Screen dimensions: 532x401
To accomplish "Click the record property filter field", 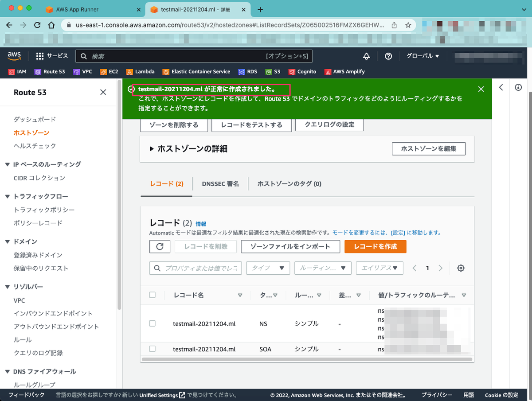I will [196, 268].
